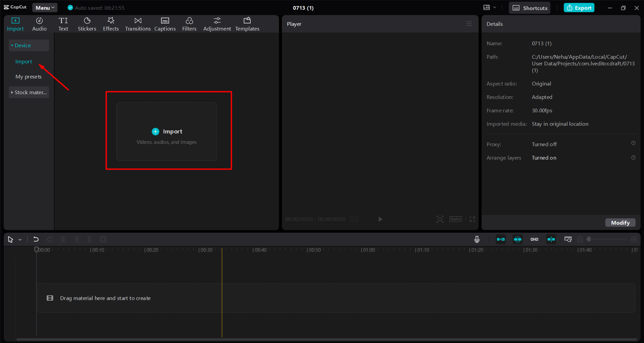Toggle main track magnet
The width and height of the screenshot is (644, 343).
(x=501, y=239)
